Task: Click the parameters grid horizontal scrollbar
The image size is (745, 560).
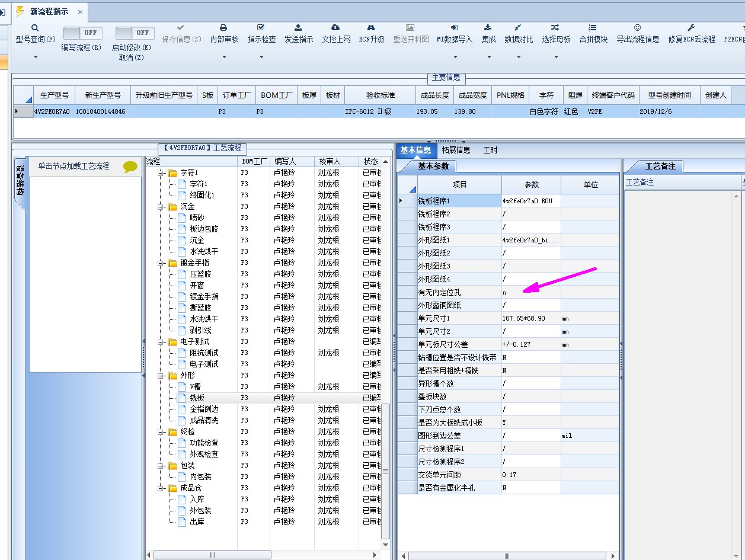Action: [x=507, y=556]
